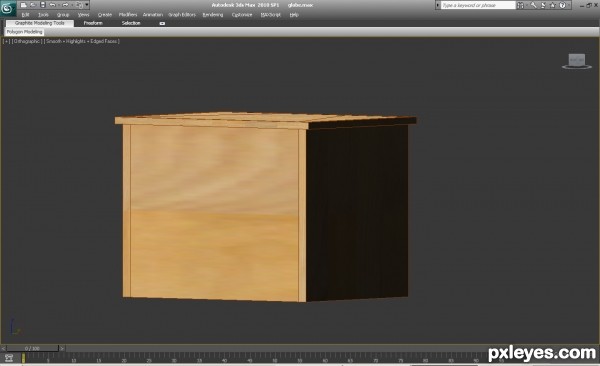Click the Undo arrow icon
The height and width of the screenshot is (366, 600).
tap(52, 5)
